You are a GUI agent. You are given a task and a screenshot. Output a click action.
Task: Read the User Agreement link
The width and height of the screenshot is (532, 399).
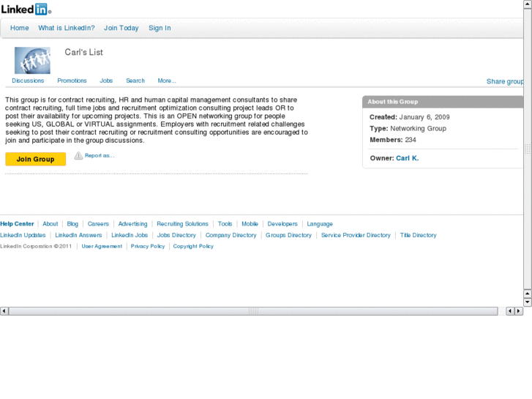click(x=102, y=247)
